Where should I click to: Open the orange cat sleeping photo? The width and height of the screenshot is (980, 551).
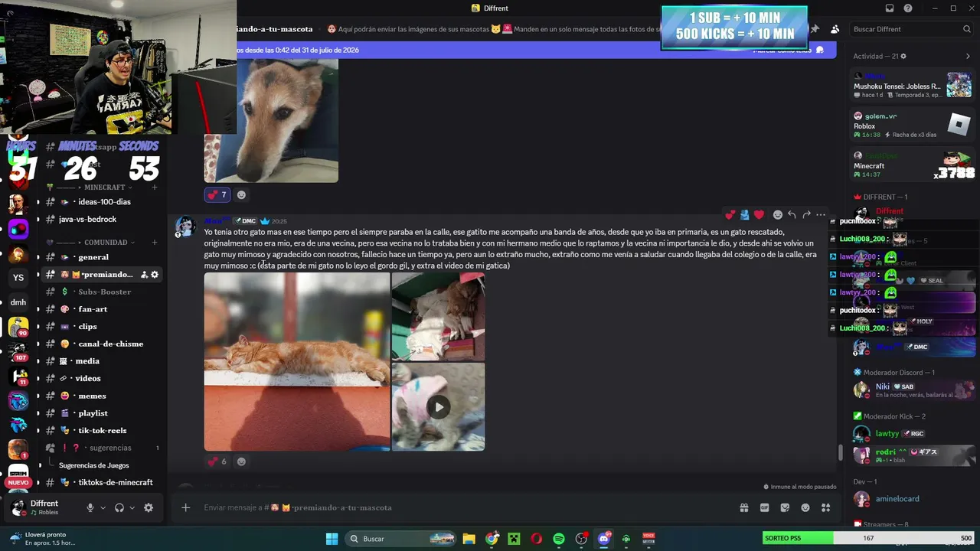click(297, 362)
